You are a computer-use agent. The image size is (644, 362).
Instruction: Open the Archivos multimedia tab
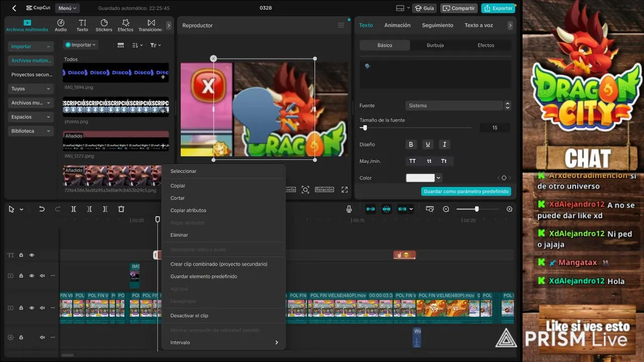[x=27, y=26]
